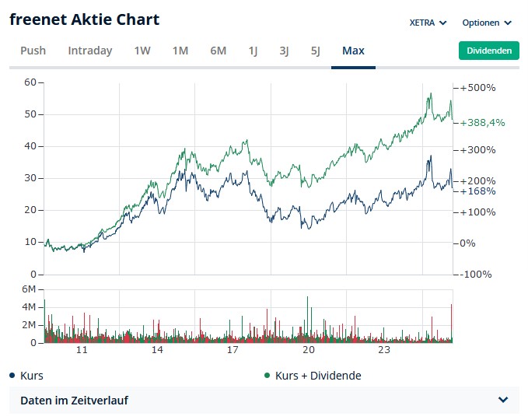The image size is (528, 420).
Task: Select the Intraday tab
Action: tap(90, 51)
